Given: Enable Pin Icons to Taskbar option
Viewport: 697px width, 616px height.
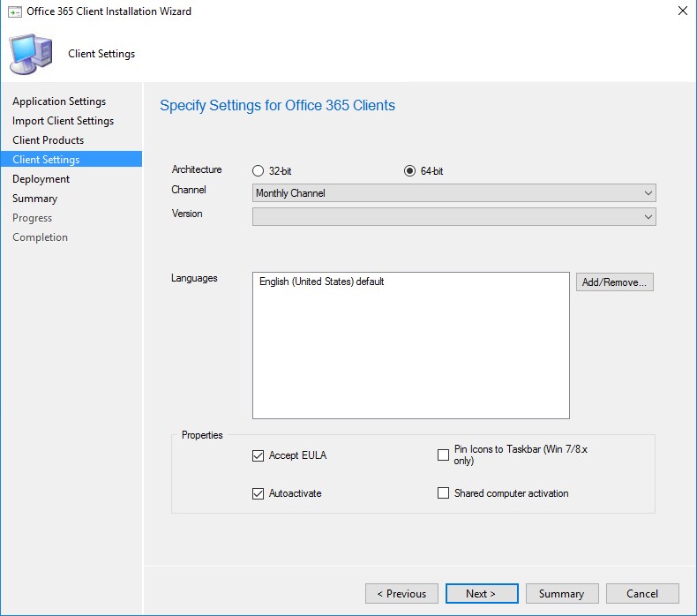Looking at the screenshot, I should pos(443,454).
